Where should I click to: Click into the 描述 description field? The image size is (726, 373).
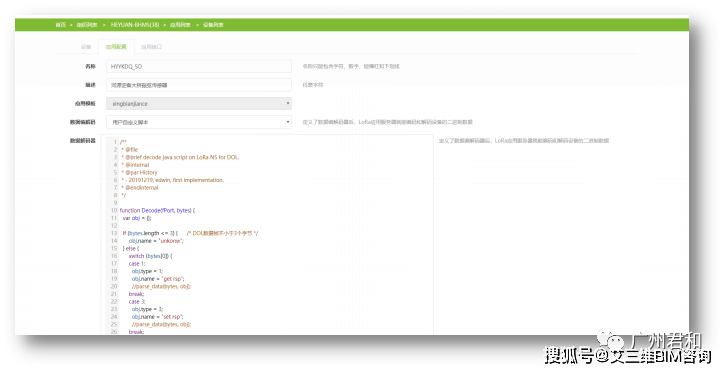click(x=199, y=85)
